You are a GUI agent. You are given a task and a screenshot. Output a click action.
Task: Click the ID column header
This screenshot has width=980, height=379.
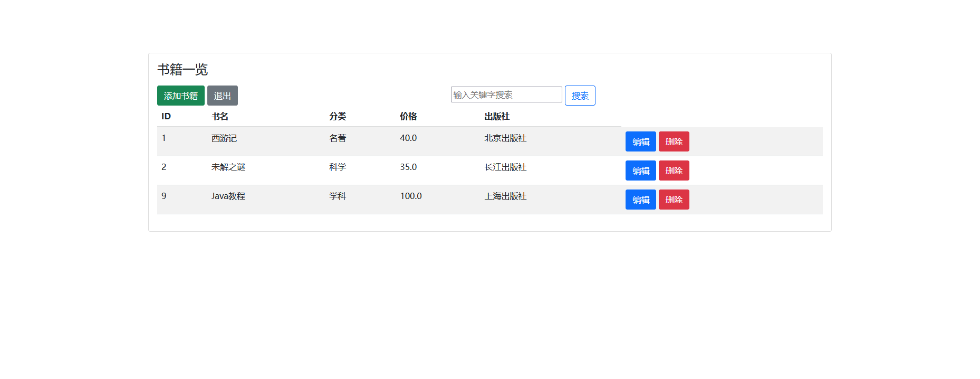pyautogui.click(x=166, y=116)
